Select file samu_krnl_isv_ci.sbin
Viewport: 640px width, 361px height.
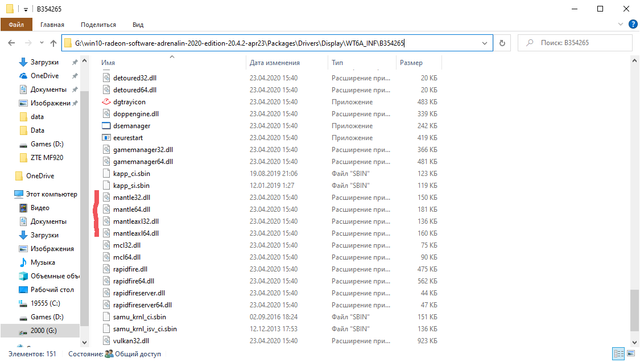(145, 329)
